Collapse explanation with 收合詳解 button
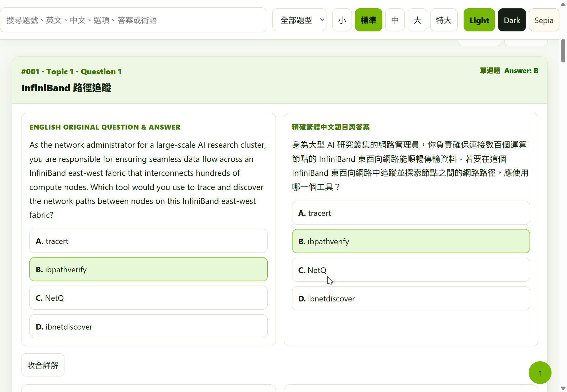The height and width of the screenshot is (392, 567). [x=43, y=365]
